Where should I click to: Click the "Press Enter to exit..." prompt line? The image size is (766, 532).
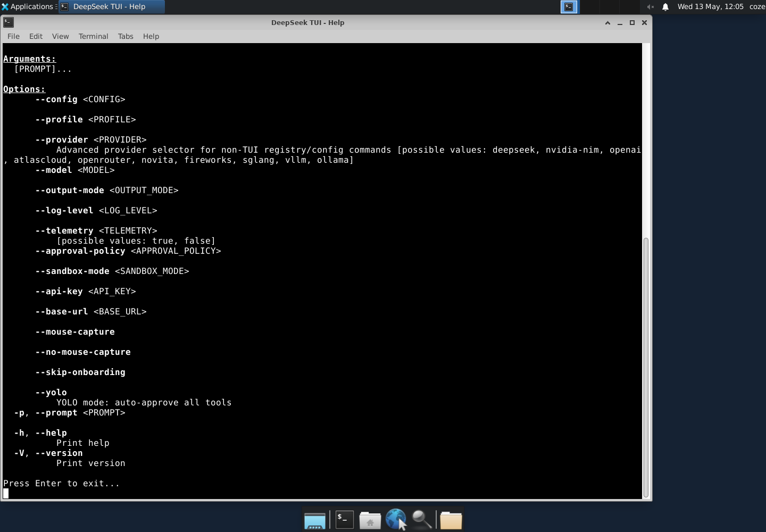(62, 484)
